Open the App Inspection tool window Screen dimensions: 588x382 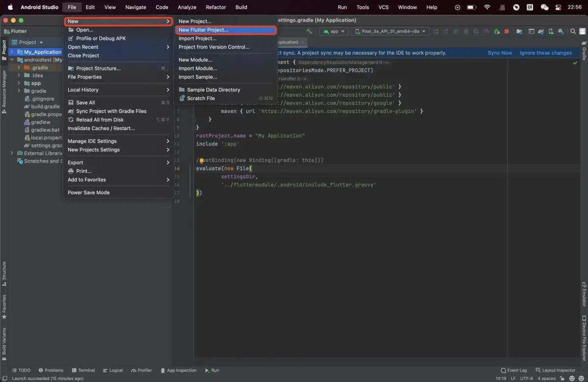178,370
